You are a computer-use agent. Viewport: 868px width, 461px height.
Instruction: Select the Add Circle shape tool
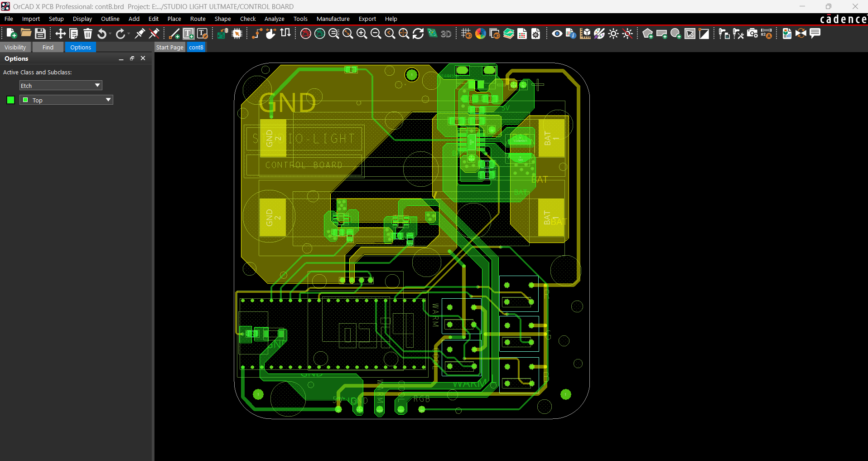(676, 34)
